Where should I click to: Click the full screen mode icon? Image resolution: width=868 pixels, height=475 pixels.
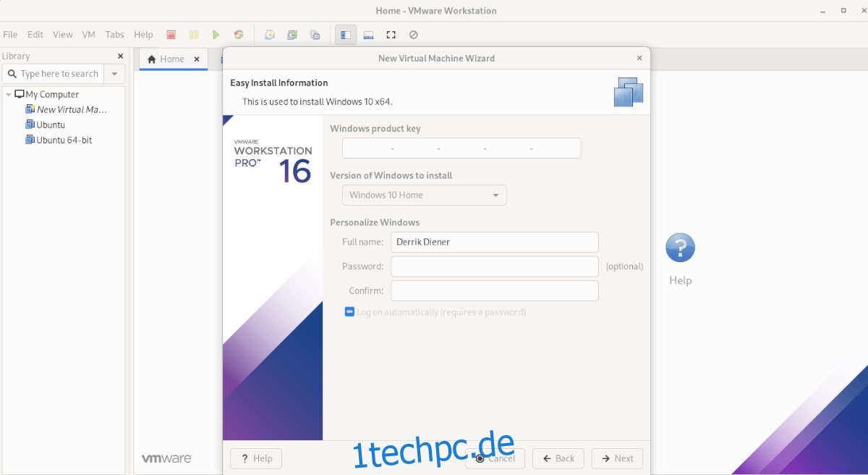(391, 34)
